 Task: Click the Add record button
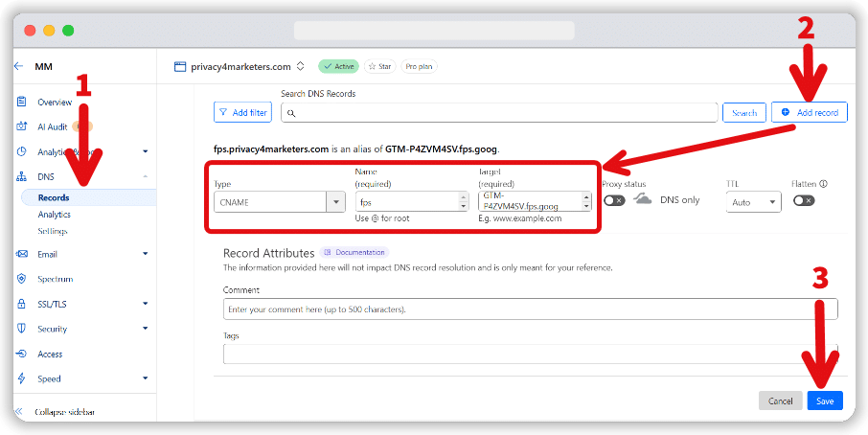coord(810,112)
